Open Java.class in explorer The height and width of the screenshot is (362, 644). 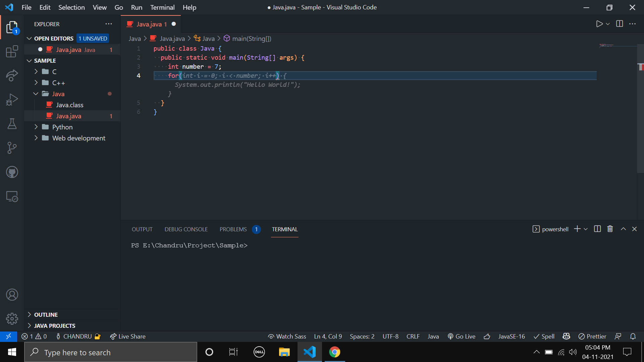click(x=72, y=105)
